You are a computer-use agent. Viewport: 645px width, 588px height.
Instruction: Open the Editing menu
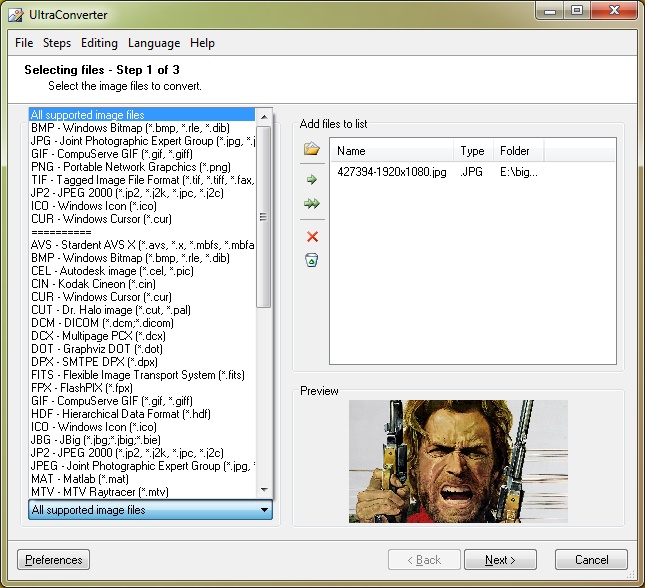click(x=99, y=43)
